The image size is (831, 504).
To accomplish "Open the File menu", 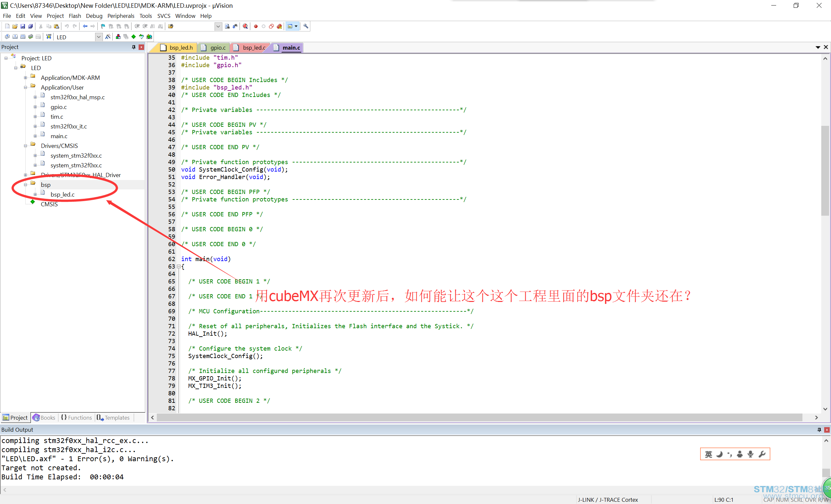I will point(7,16).
